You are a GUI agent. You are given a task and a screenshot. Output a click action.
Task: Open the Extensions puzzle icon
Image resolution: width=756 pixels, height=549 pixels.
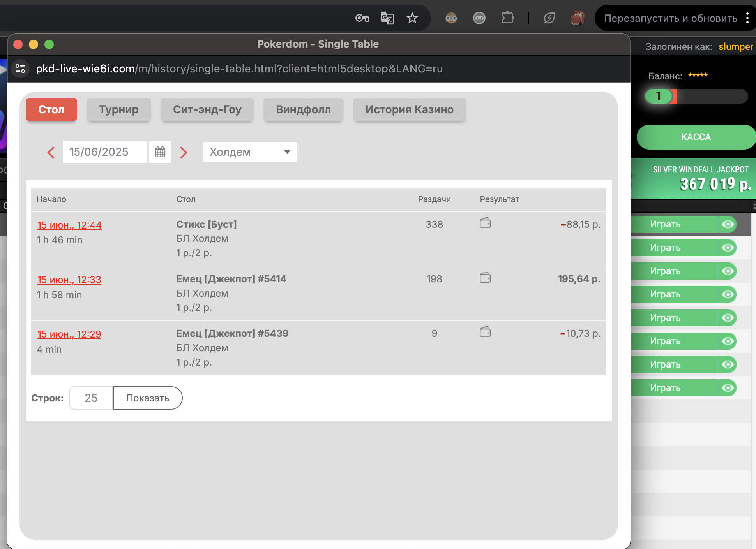tap(507, 18)
